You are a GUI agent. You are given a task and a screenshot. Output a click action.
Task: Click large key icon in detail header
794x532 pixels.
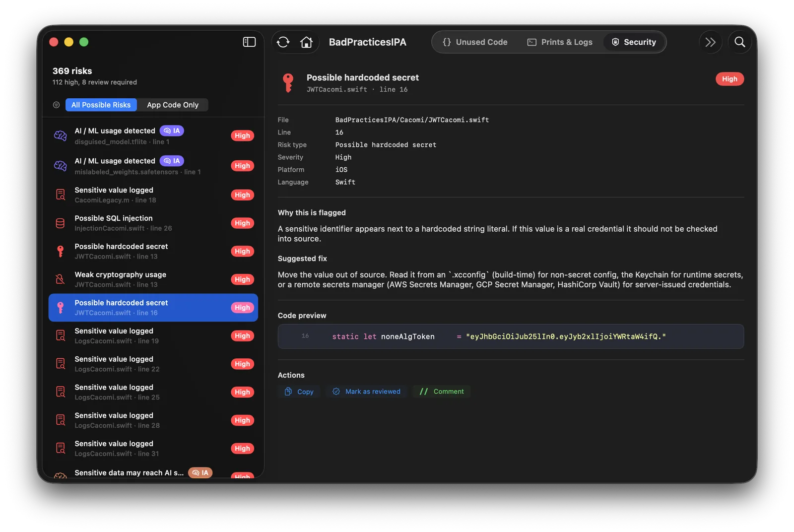[x=288, y=83]
